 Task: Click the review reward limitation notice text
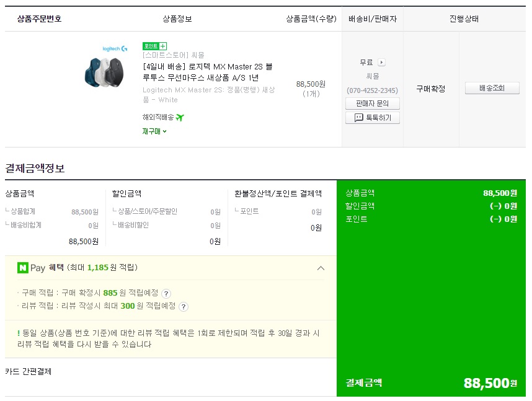pos(169,338)
